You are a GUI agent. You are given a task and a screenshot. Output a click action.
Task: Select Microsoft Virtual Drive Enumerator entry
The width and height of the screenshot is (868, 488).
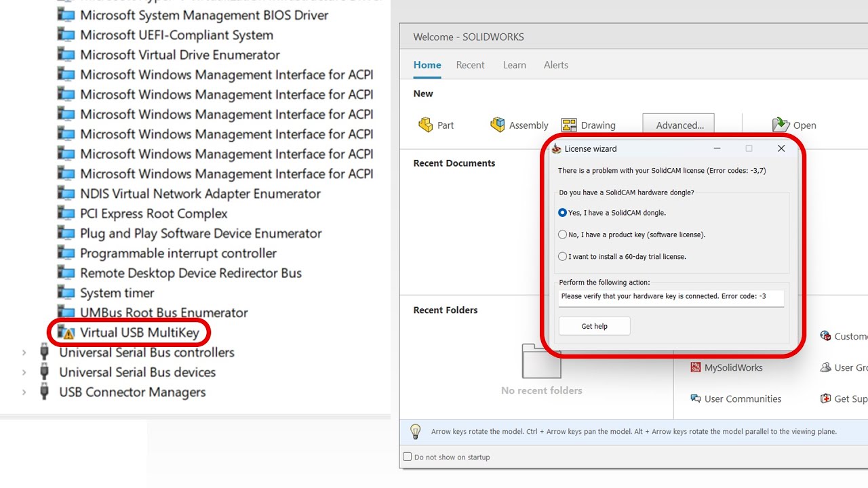tap(180, 55)
